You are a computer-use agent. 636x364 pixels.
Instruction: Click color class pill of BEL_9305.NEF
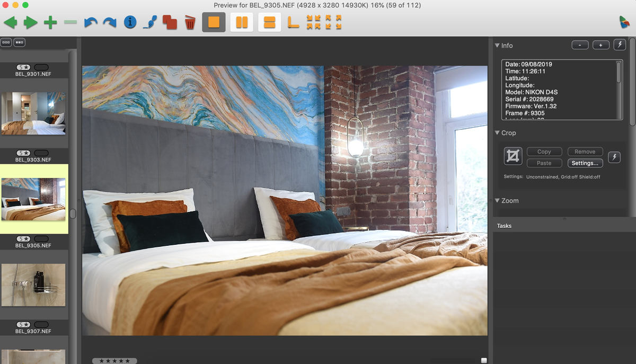click(x=41, y=239)
